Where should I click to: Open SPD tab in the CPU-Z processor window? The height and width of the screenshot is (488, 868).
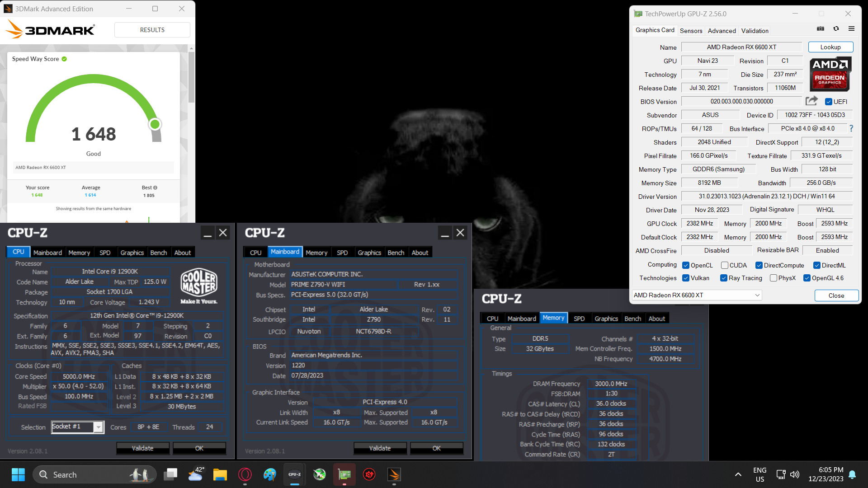tap(105, 253)
